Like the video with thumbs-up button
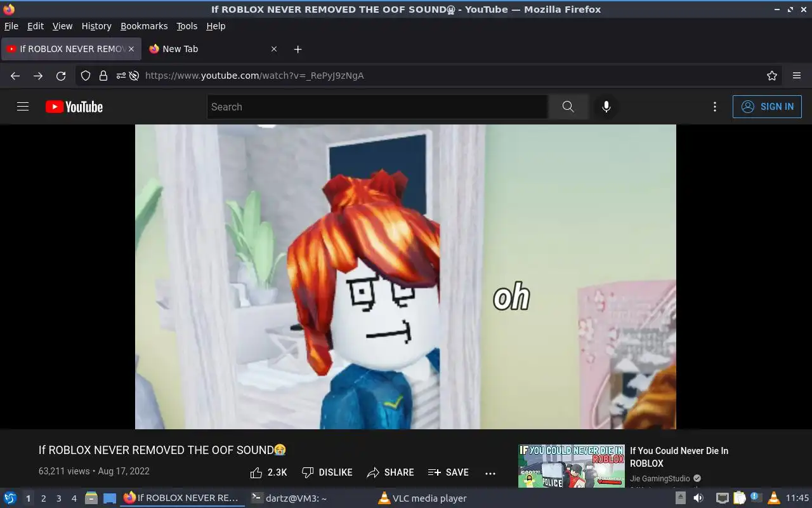Viewport: 812px width, 508px height. (268, 472)
